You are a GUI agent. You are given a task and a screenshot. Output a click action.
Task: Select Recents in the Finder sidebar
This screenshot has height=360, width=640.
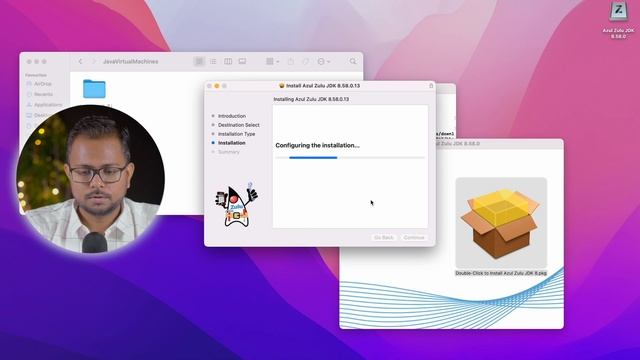(x=40, y=94)
